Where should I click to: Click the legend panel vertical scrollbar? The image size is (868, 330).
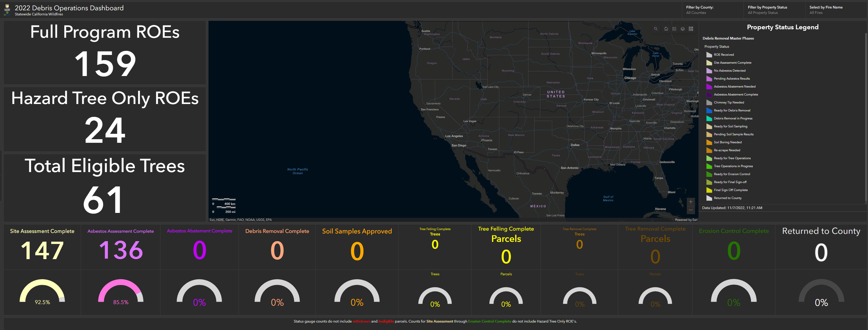[x=866, y=118]
